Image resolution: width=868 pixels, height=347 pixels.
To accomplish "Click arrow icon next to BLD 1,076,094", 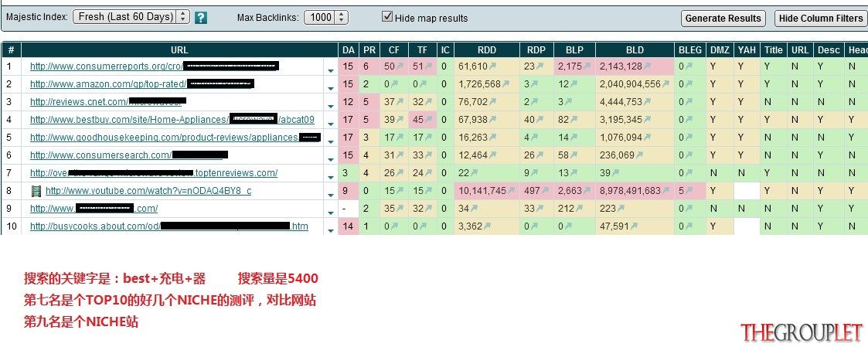I will (x=647, y=138).
